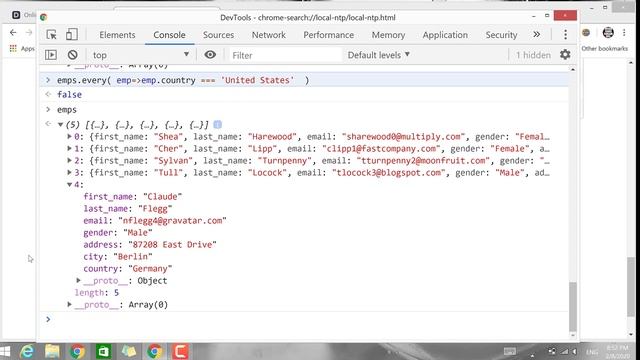The height and width of the screenshot is (360, 640).
Task: Activate the inspect element picker icon
Action: (51, 35)
